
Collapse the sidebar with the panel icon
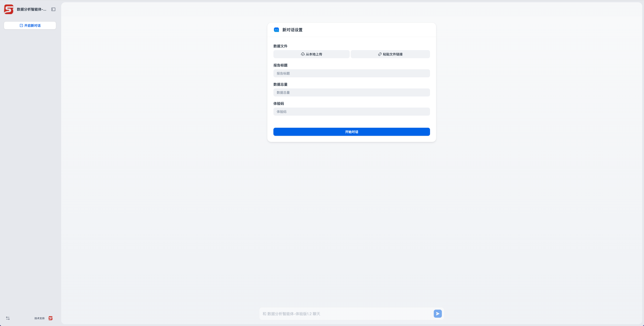[53, 9]
